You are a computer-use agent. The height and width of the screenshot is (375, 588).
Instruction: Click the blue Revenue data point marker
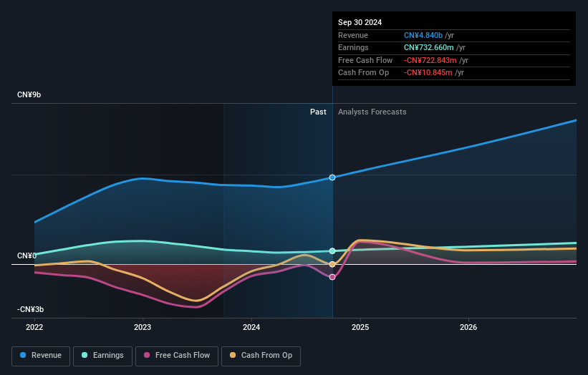tap(332, 177)
